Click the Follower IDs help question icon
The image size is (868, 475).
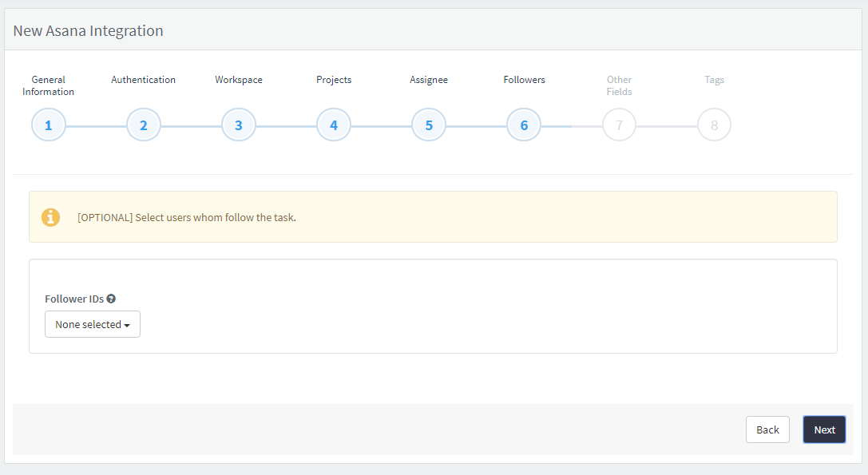click(x=111, y=299)
